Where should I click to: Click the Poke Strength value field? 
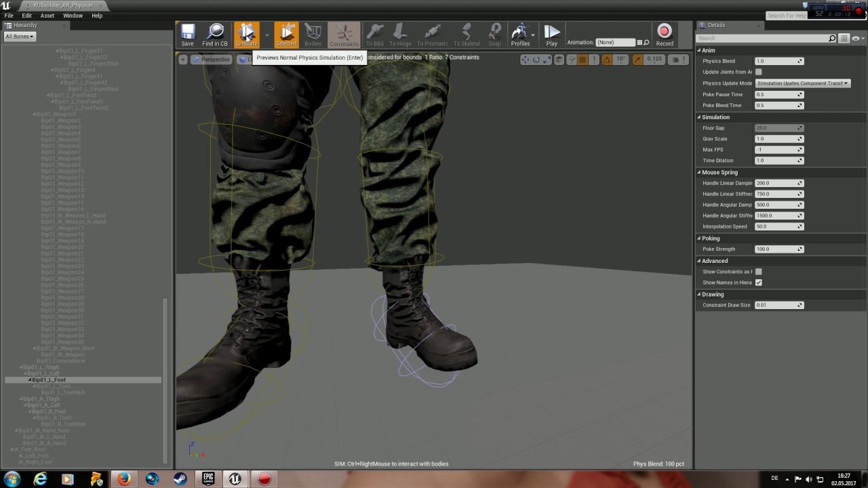[779, 249]
